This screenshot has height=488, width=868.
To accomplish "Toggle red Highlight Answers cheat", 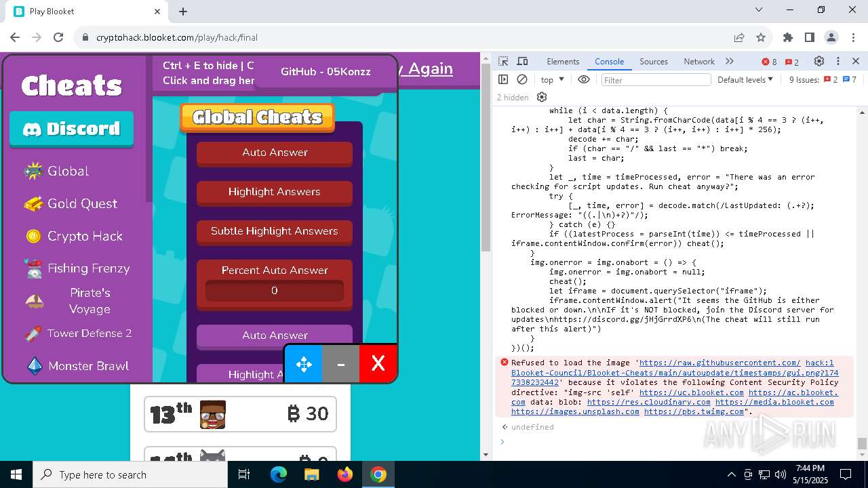I will pos(275,192).
